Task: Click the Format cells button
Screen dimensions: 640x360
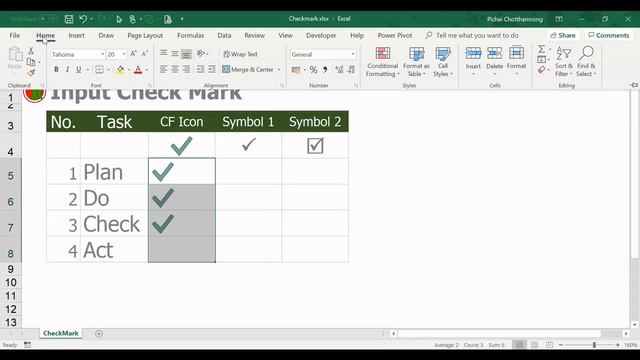Action: click(516, 61)
